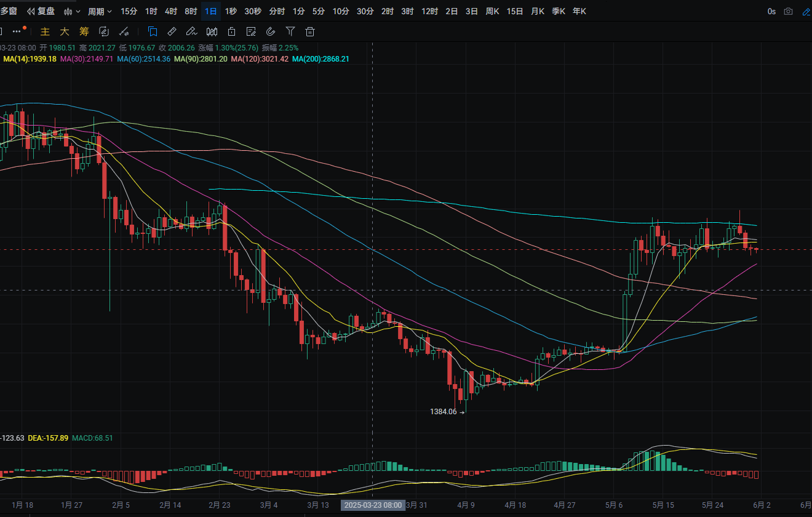Toggle the 筹 chip distribution indicator

(x=84, y=31)
